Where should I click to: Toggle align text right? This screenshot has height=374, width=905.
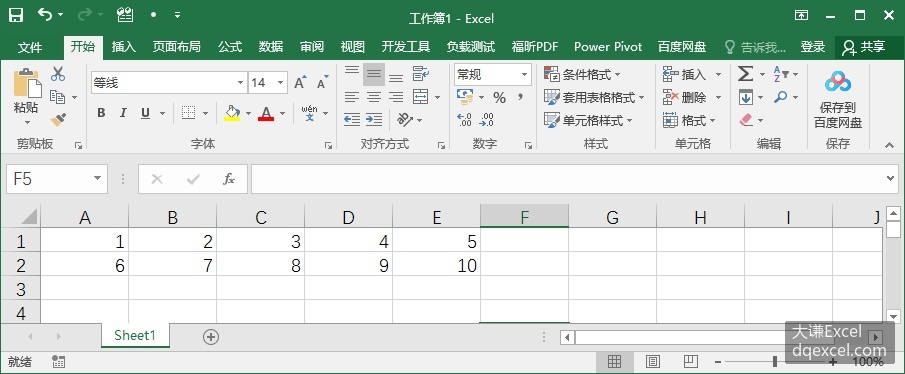click(396, 97)
